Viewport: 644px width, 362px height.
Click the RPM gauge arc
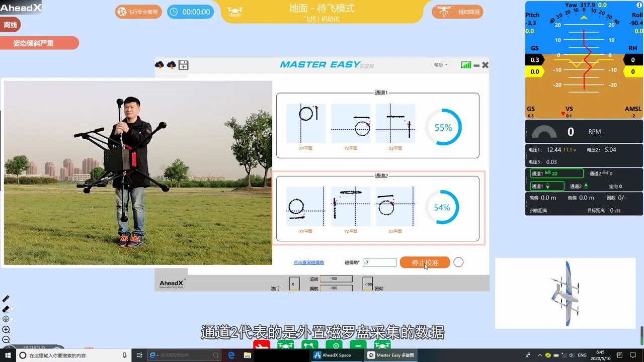pos(544,132)
